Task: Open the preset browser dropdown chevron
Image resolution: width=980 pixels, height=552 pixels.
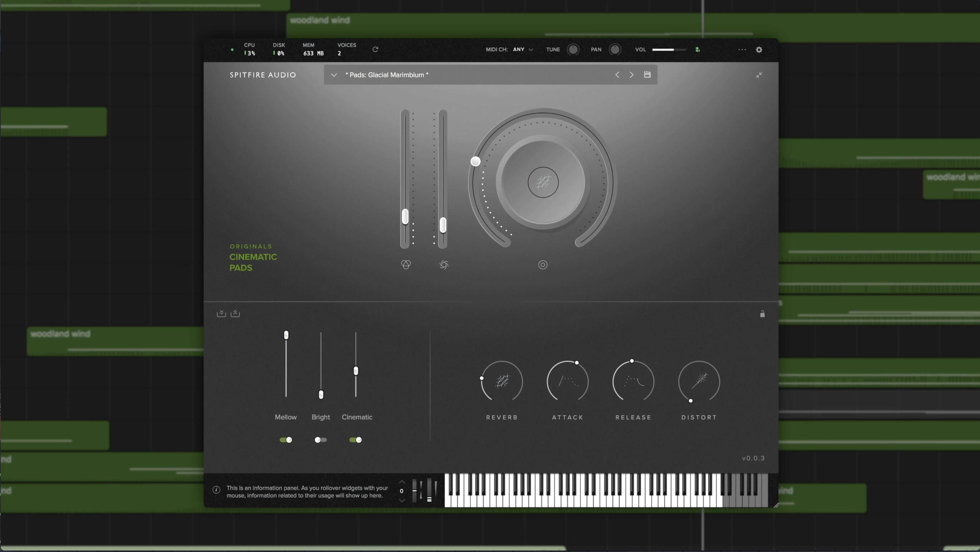Action: [334, 75]
